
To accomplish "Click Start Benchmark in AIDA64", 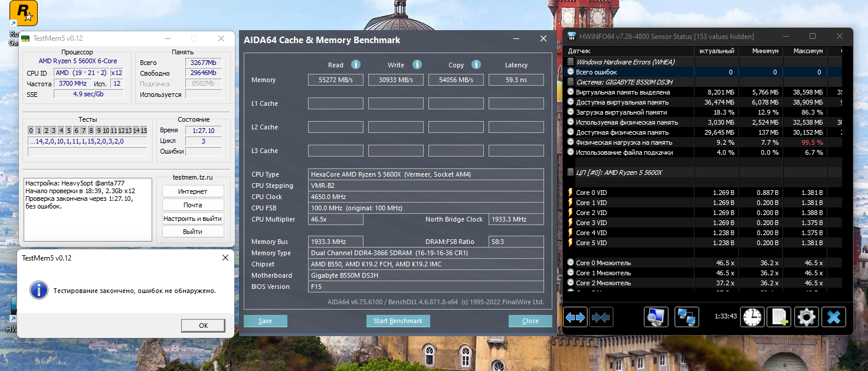I will pyautogui.click(x=398, y=321).
